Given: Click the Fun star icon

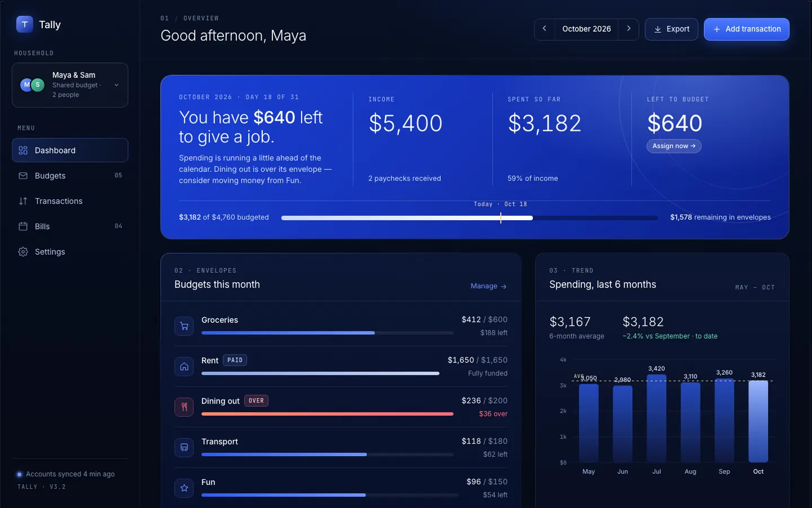Looking at the screenshot, I should pos(184,488).
